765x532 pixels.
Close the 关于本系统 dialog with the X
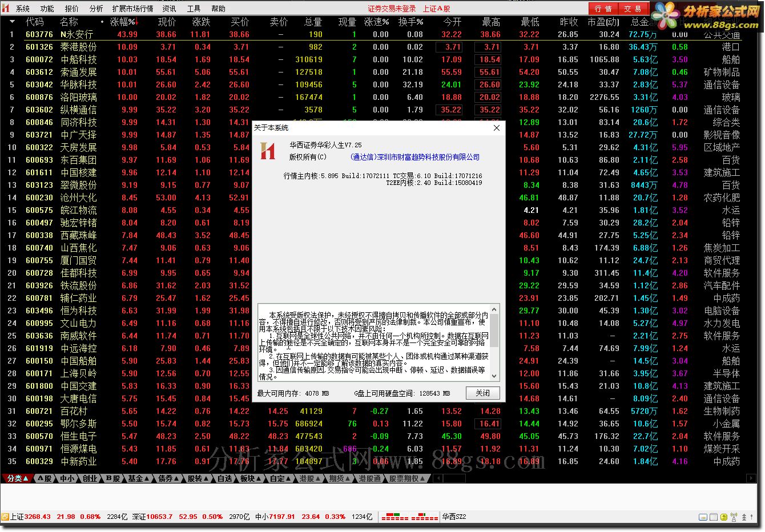(497, 128)
